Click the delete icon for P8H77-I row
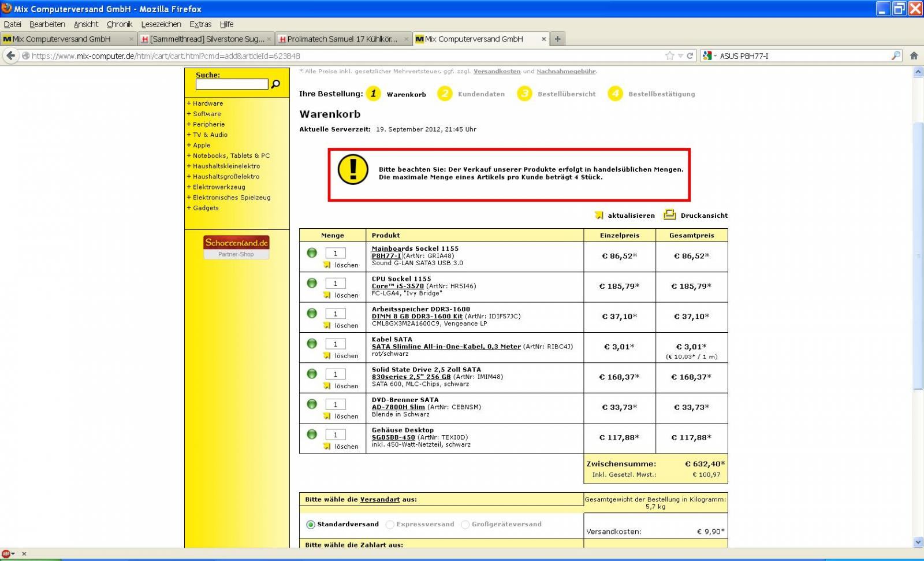The height and width of the screenshot is (561, 924). tap(327, 265)
